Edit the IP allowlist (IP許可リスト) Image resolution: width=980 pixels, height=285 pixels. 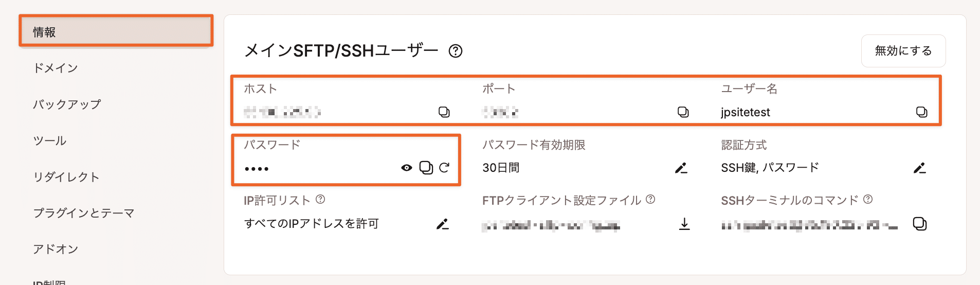click(442, 224)
